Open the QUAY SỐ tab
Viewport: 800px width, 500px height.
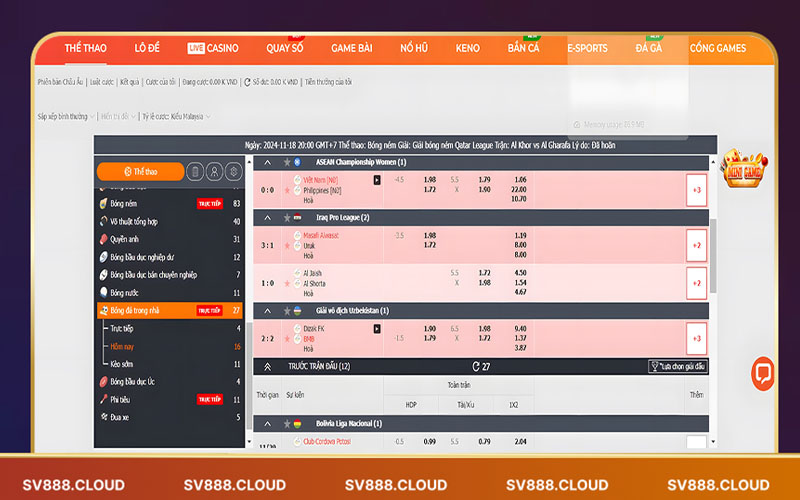click(285, 48)
